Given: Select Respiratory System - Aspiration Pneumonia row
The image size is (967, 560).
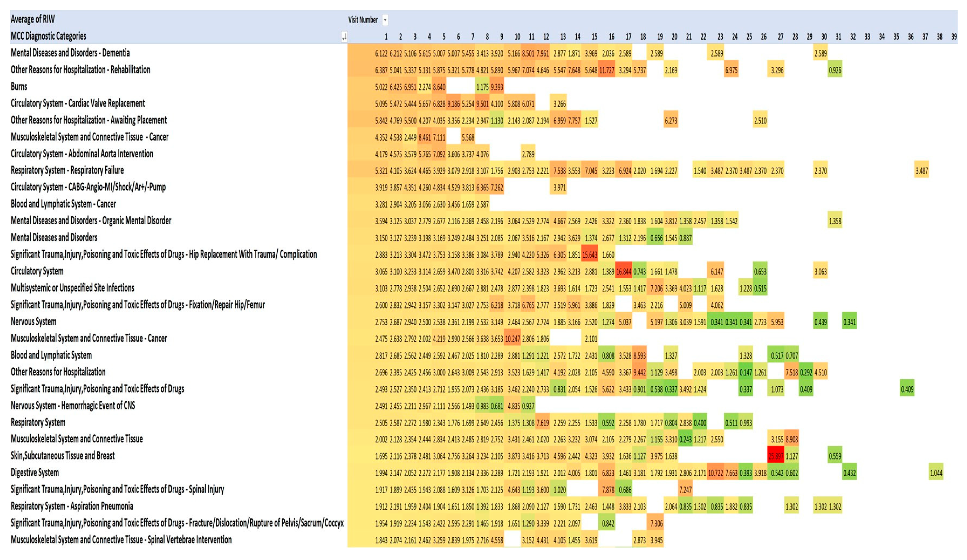Looking at the screenshot, I should (x=72, y=506).
